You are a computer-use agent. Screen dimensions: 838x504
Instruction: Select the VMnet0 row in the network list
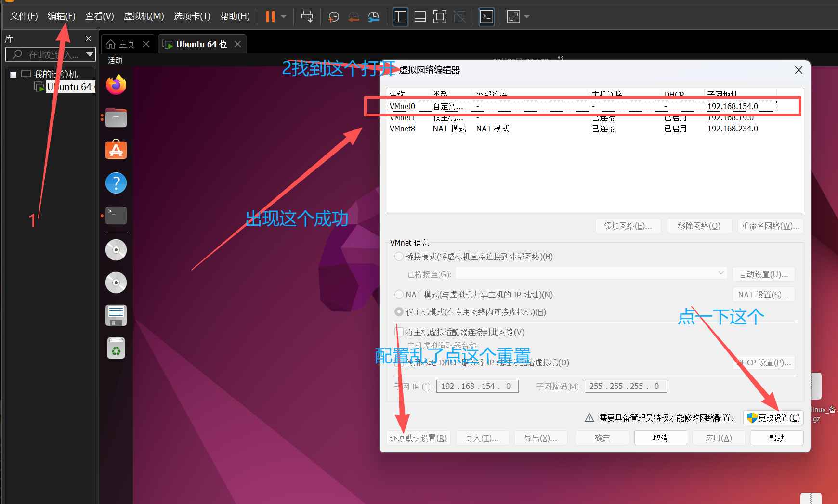tap(583, 106)
